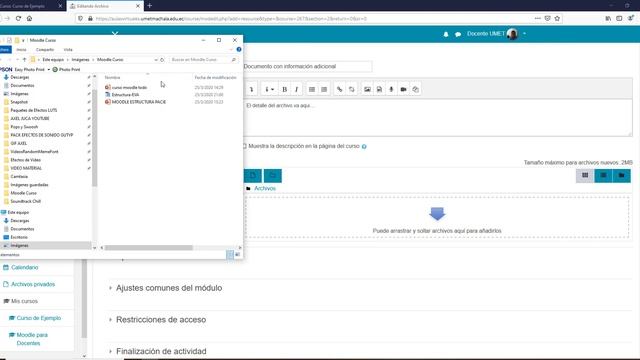Click the create folder button above Archivos
The width and height of the screenshot is (640, 360).
coord(273,176)
